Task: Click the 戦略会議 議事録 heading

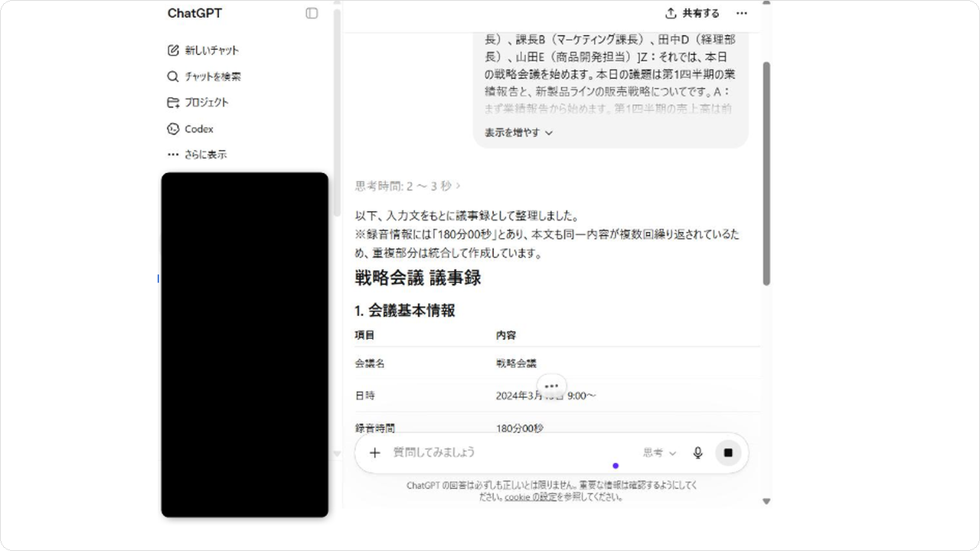Action: tap(418, 278)
